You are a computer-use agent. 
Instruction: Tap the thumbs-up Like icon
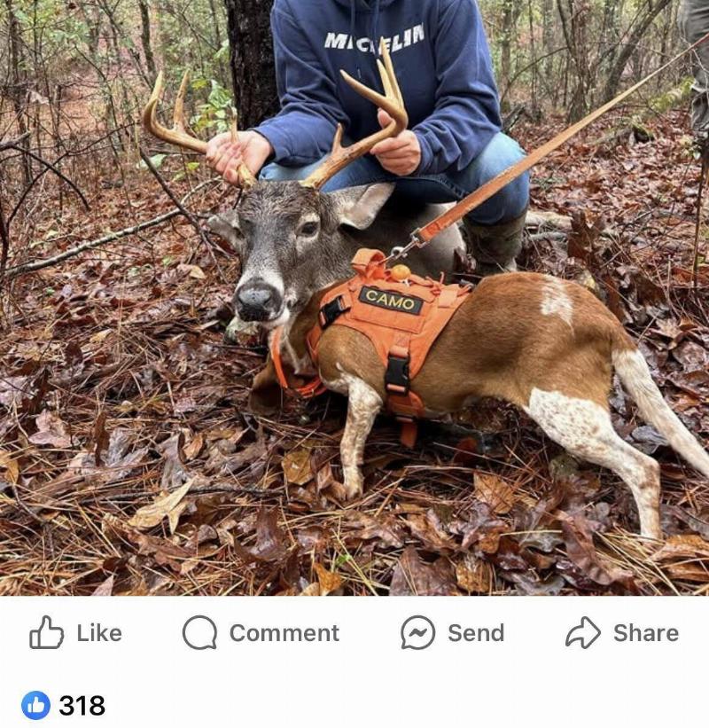click(46, 633)
